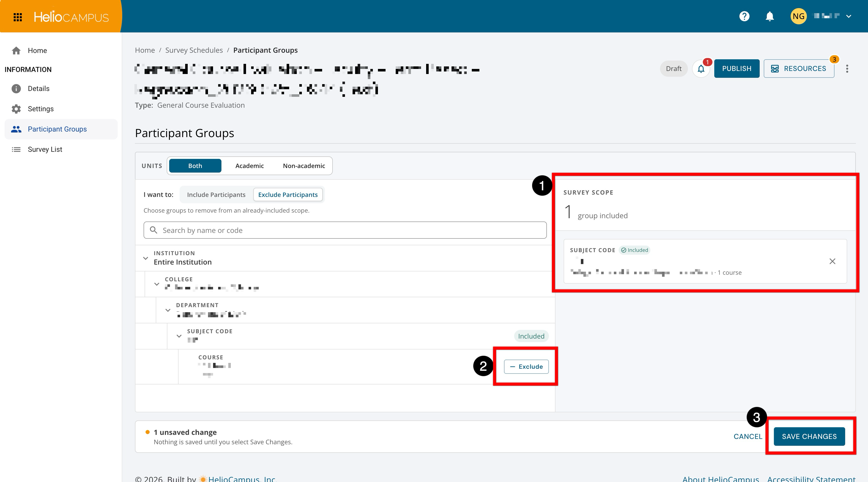Select the Academic units toggle
Screen dimensions: 868x482
[x=249, y=165]
